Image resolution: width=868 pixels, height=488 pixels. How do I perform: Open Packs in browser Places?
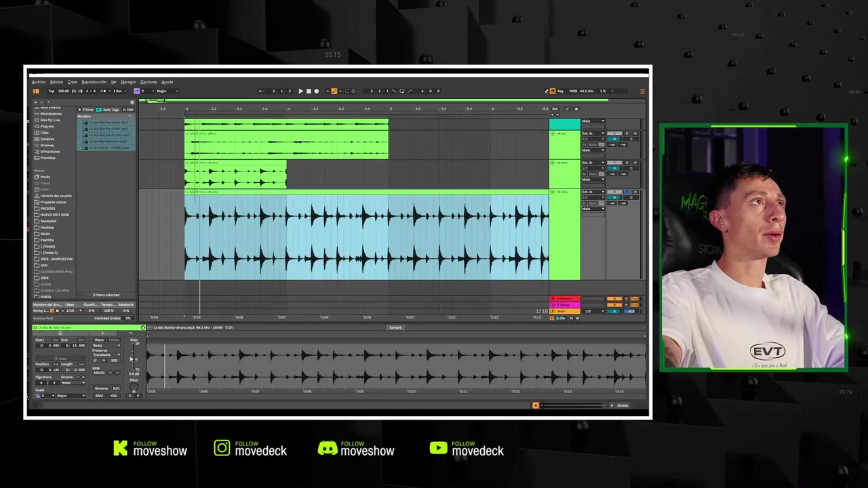coord(45,177)
